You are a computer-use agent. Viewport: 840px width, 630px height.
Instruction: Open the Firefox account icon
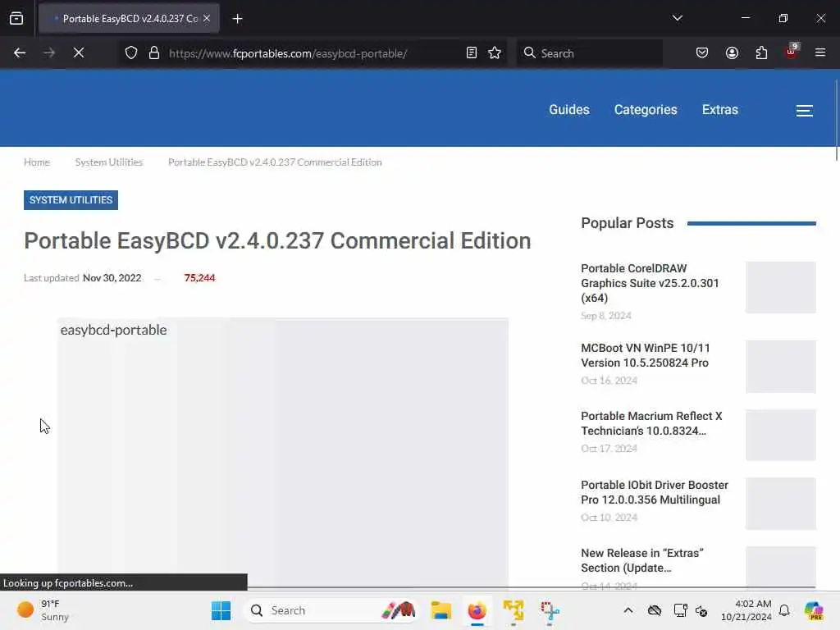pos(732,52)
